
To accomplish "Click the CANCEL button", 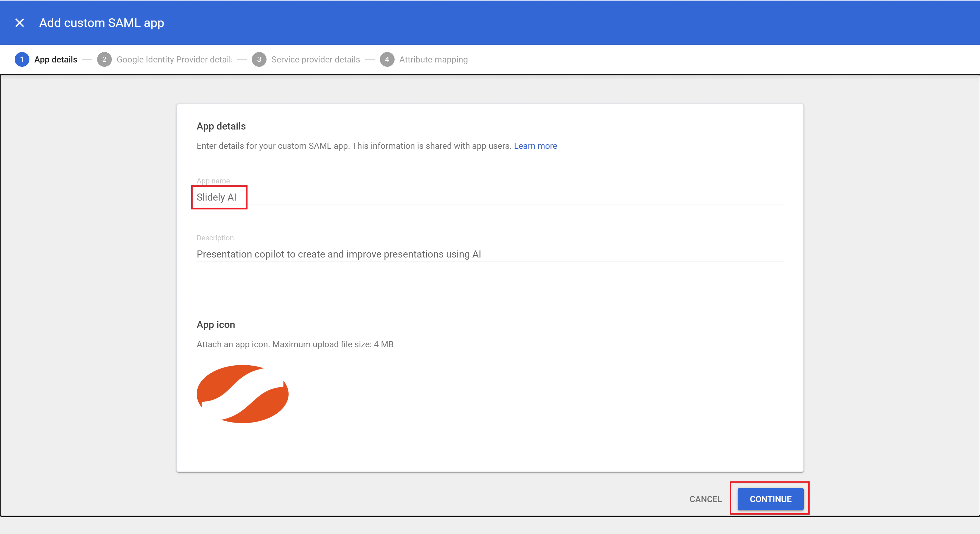I will (705, 499).
